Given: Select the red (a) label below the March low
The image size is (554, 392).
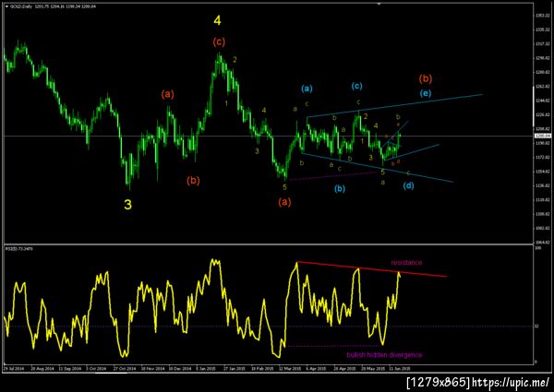Looking at the screenshot, I should click(x=284, y=202).
